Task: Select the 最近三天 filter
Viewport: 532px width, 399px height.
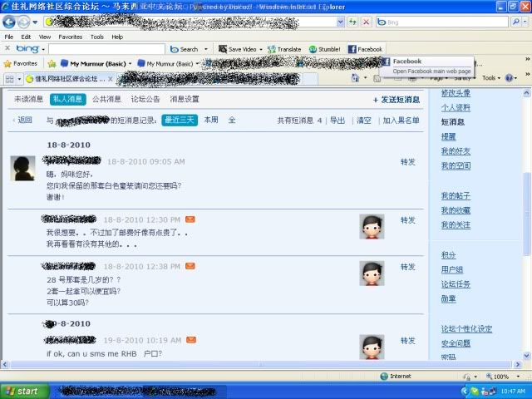Action: tap(180, 120)
